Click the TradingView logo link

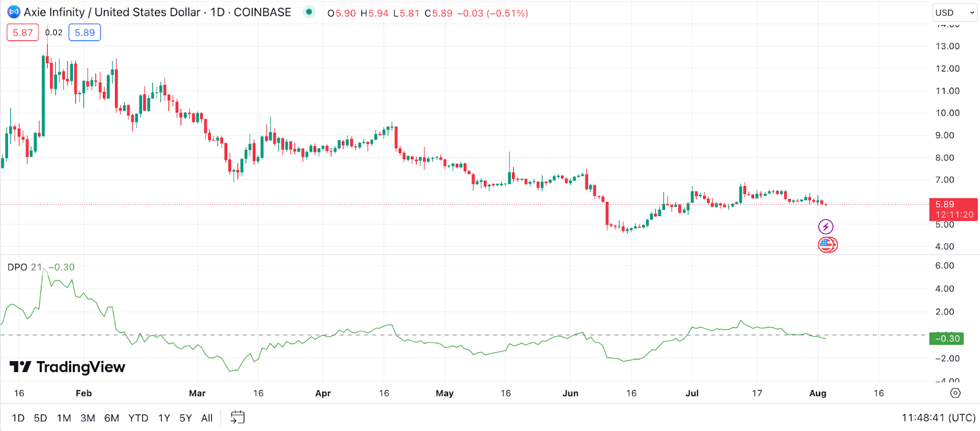pos(67,367)
